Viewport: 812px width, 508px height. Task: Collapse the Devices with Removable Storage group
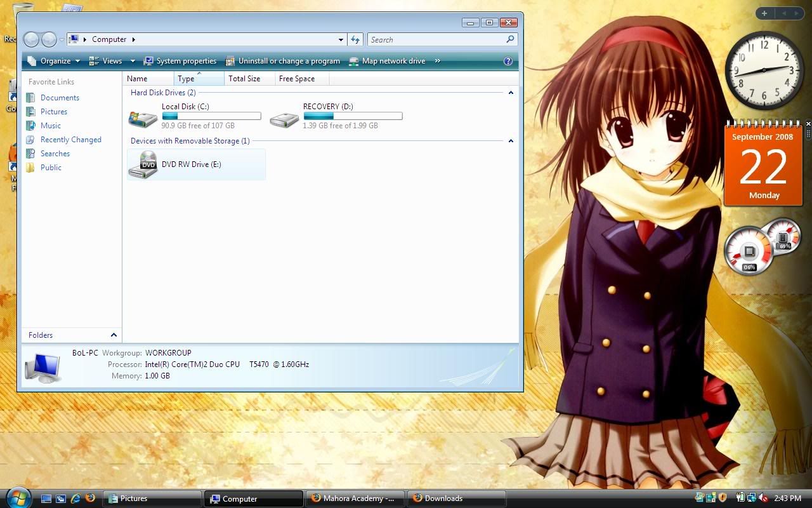tap(511, 141)
